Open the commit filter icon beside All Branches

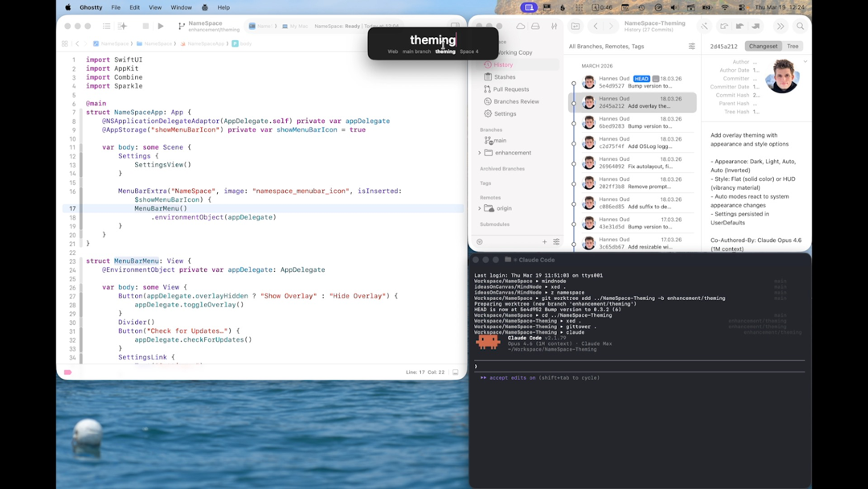click(x=692, y=45)
